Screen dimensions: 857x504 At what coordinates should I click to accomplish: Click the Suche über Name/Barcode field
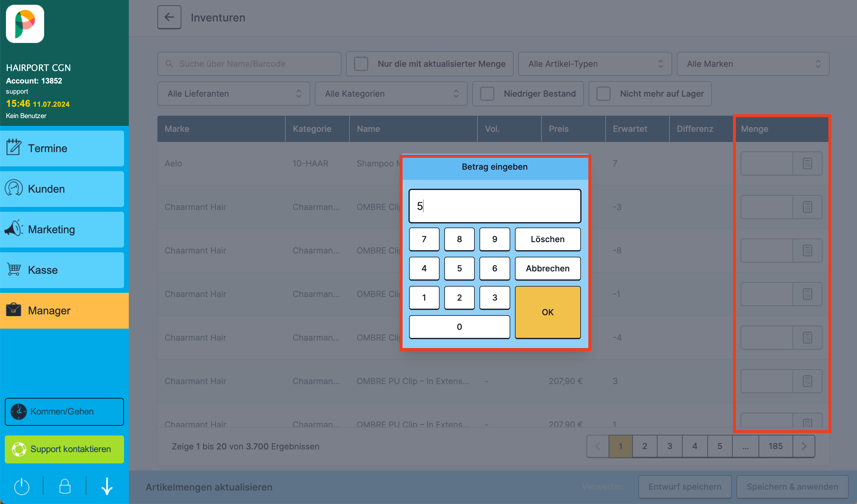pos(249,64)
